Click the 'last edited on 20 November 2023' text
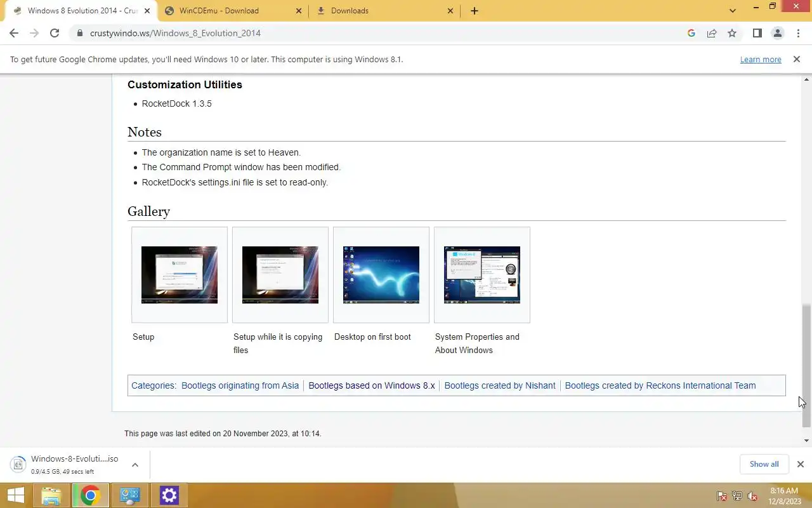This screenshot has height=508, width=812. pos(223,434)
